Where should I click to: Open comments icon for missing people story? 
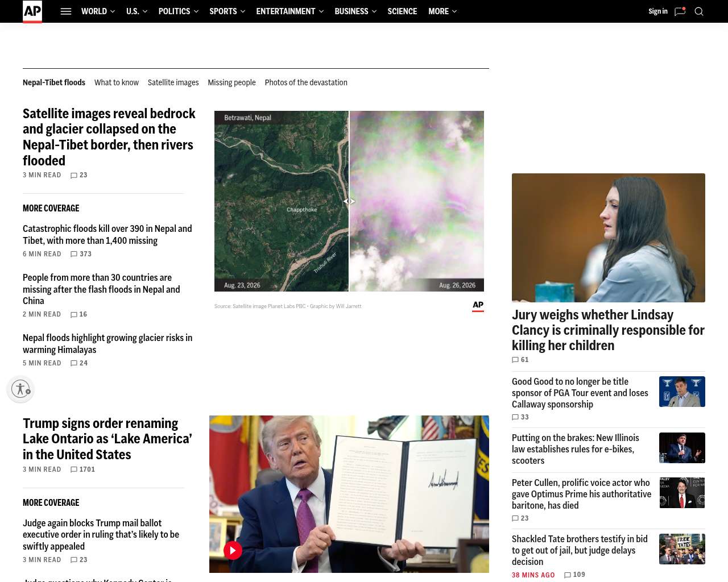[x=74, y=315]
